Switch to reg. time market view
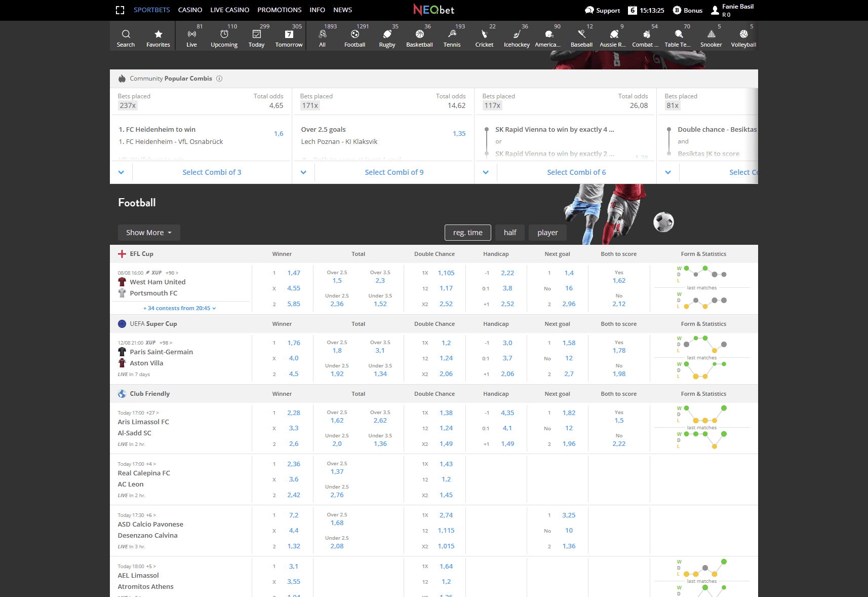The height and width of the screenshot is (597, 868). [468, 233]
